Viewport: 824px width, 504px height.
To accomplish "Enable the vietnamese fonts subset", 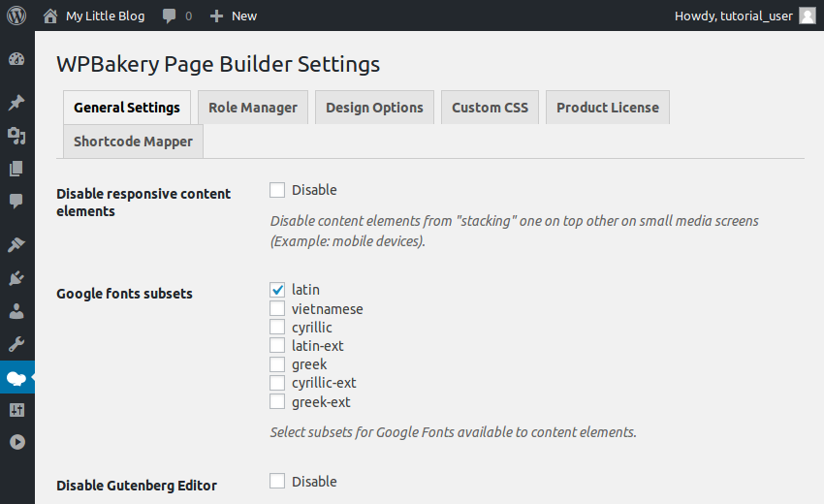I will tap(277, 308).
